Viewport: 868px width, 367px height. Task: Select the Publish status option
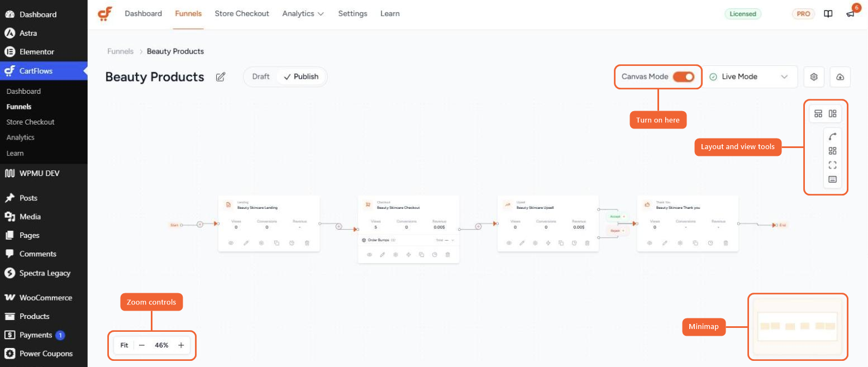(x=302, y=77)
